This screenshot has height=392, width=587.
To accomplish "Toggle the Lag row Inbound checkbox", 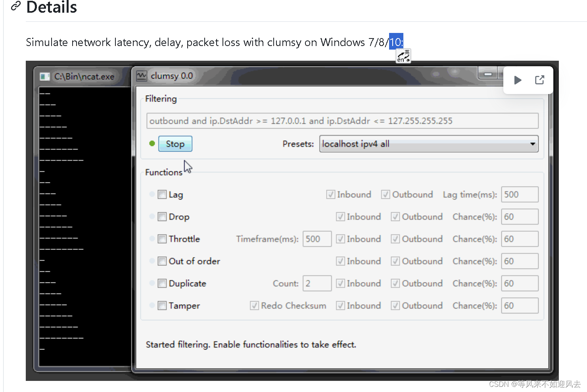I will 330,194.
